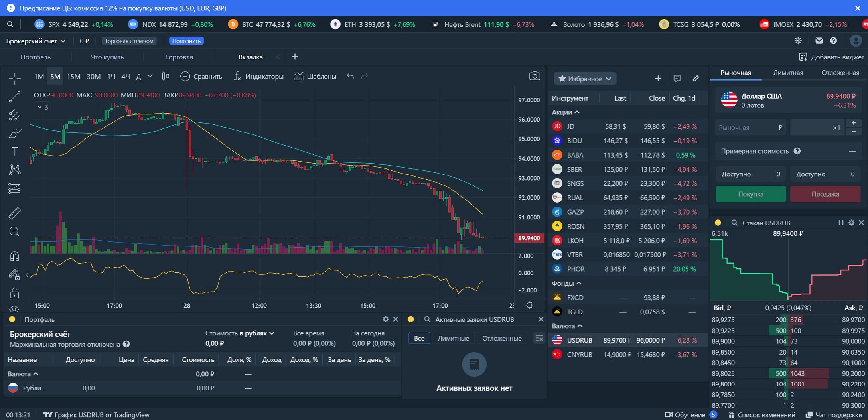The height and width of the screenshot is (420, 868).
Task: Switch chart to 1Ч timeframe
Action: [111, 76]
